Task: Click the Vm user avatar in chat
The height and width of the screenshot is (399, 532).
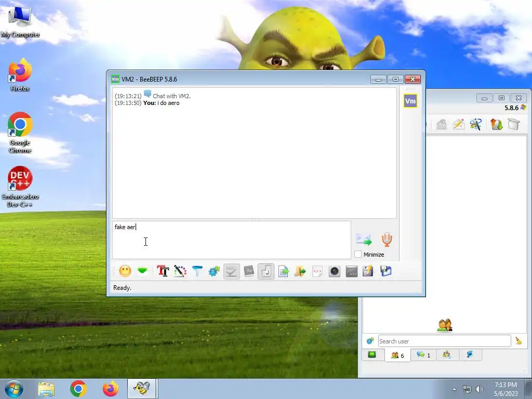Action: pos(410,101)
